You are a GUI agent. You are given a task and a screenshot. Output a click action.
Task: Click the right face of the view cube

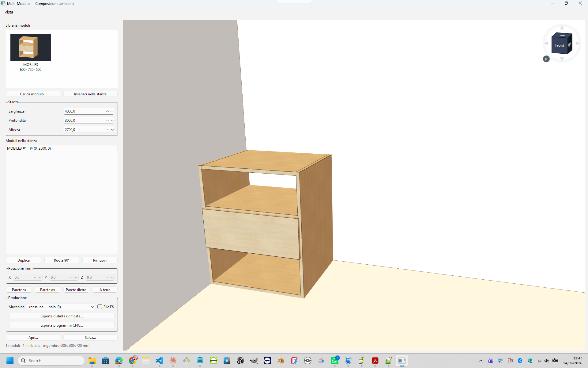pyautogui.click(x=570, y=44)
